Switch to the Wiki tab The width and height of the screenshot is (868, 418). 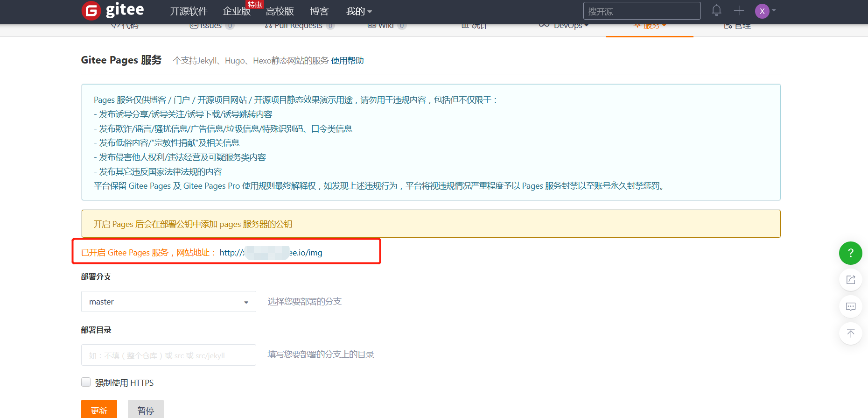coord(387,26)
